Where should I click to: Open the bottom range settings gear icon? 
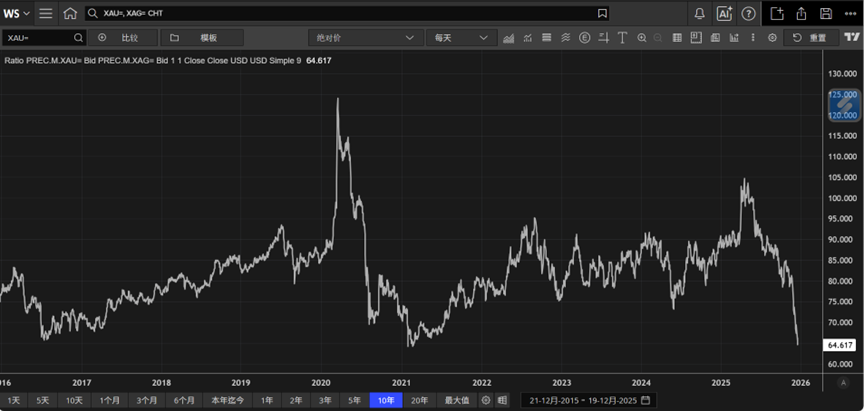coord(485,400)
